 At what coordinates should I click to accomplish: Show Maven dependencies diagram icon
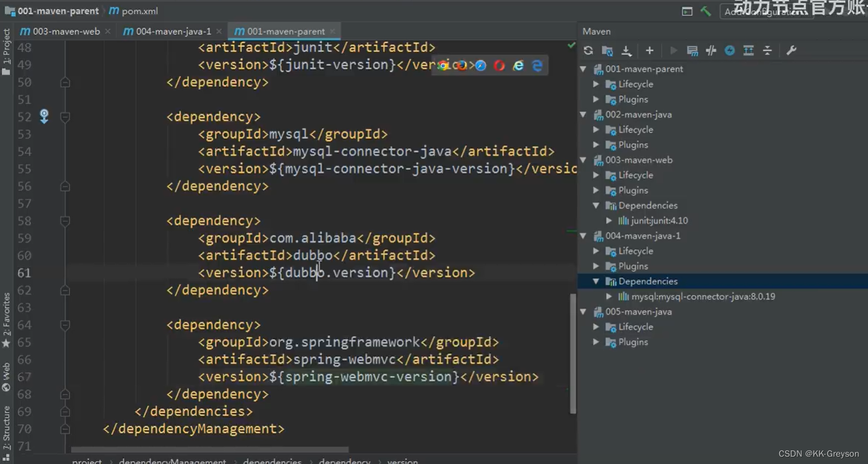point(748,51)
